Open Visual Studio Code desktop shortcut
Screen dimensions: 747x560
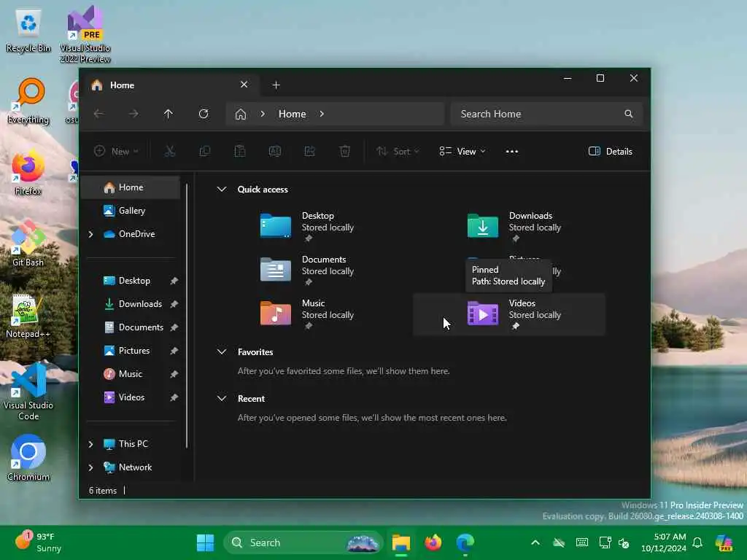(x=28, y=392)
